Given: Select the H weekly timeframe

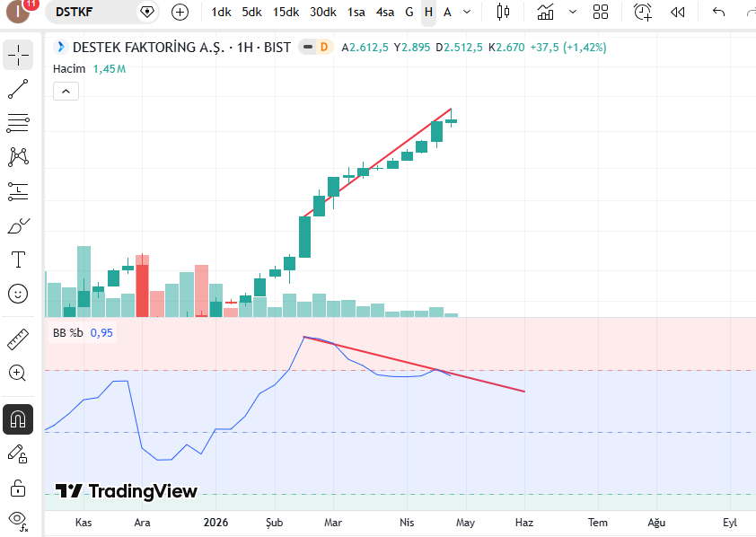Looking at the screenshot, I should click(x=428, y=12).
